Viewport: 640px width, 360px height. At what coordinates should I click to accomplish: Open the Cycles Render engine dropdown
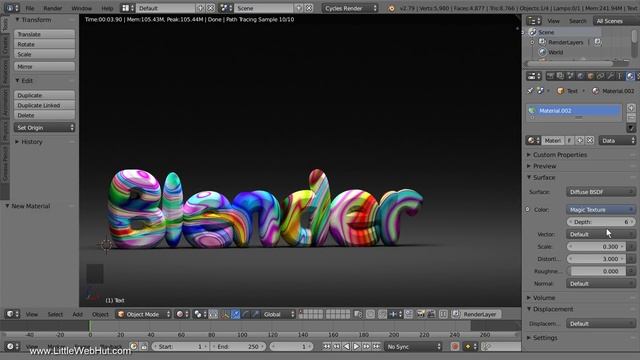pyautogui.click(x=350, y=8)
